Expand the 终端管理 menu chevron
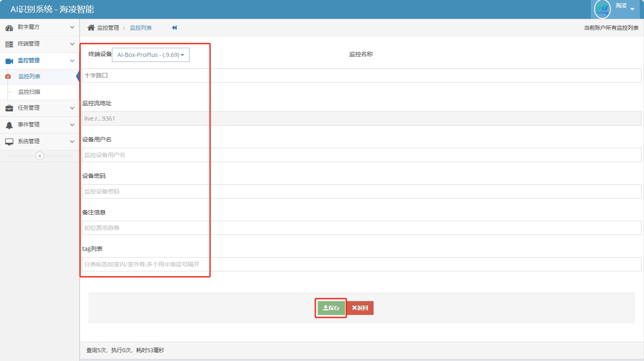 click(x=72, y=44)
